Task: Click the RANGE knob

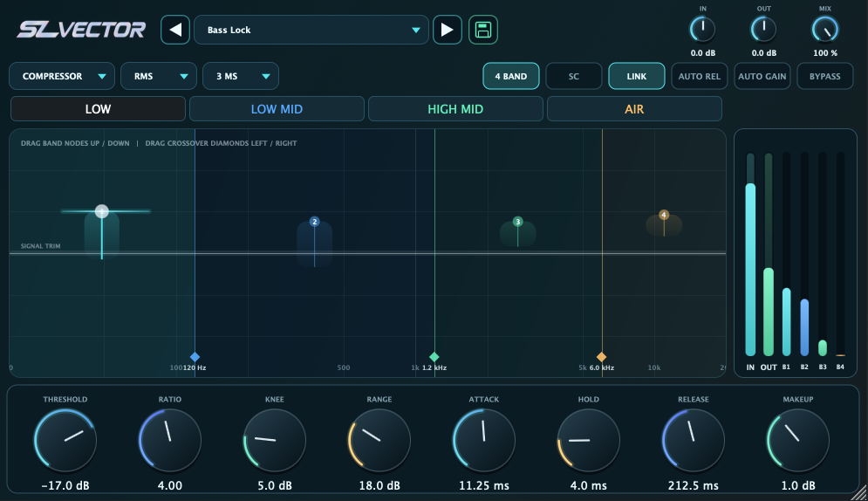Action: [379, 441]
